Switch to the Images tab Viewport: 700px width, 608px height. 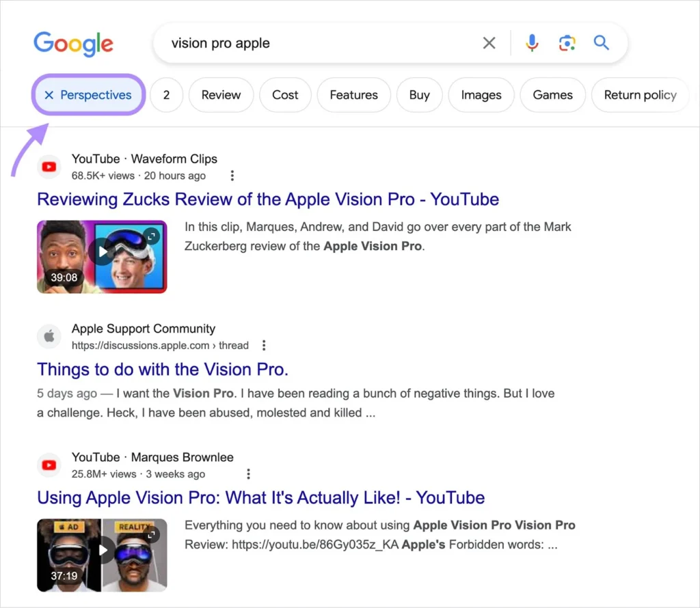pos(481,95)
